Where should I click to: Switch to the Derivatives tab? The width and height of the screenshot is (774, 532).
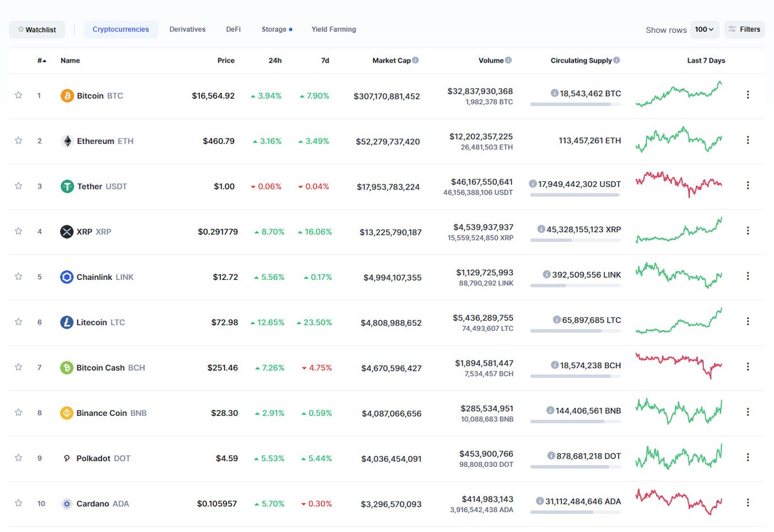click(187, 29)
